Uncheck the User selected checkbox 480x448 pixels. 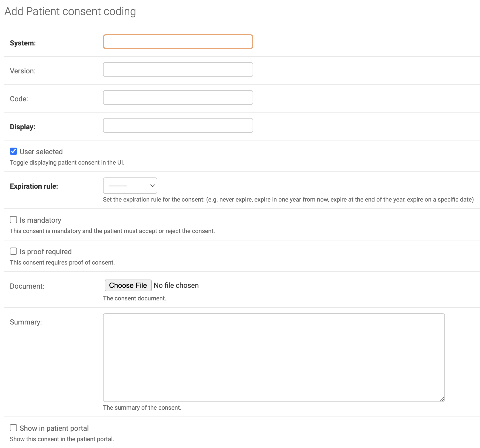click(x=13, y=151)
